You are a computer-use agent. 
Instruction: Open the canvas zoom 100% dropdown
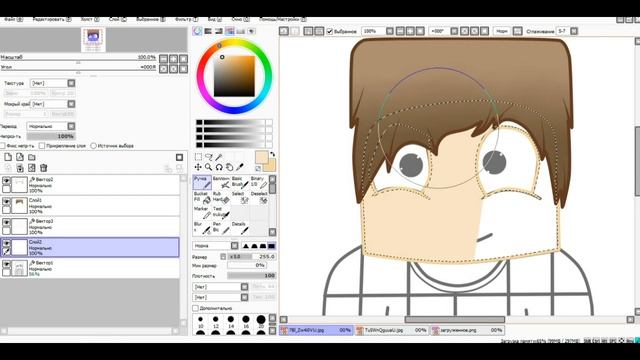(390, 31)
